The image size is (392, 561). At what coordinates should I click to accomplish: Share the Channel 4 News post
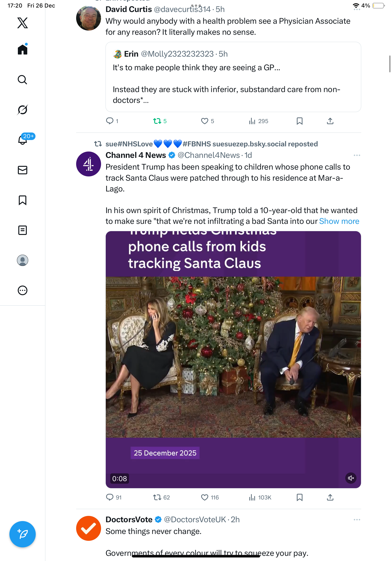tap(330, 497)
